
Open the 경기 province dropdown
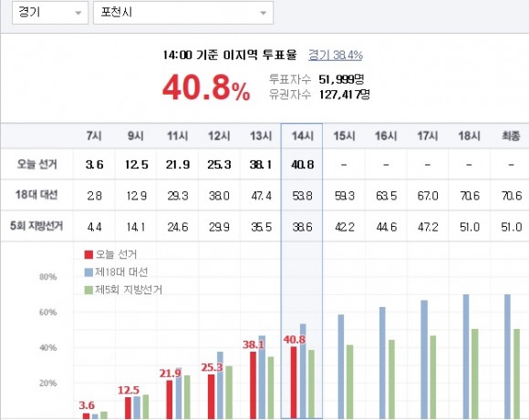click(x=50, y=13)
